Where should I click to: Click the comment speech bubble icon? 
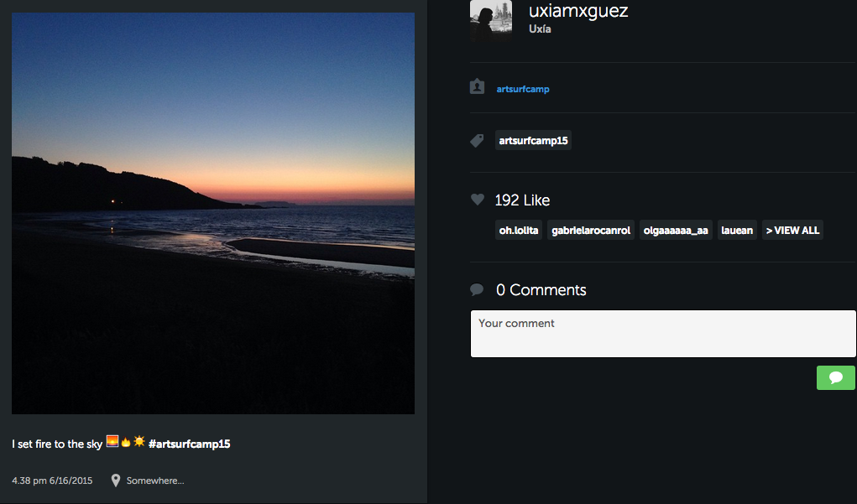pos(477,290)
